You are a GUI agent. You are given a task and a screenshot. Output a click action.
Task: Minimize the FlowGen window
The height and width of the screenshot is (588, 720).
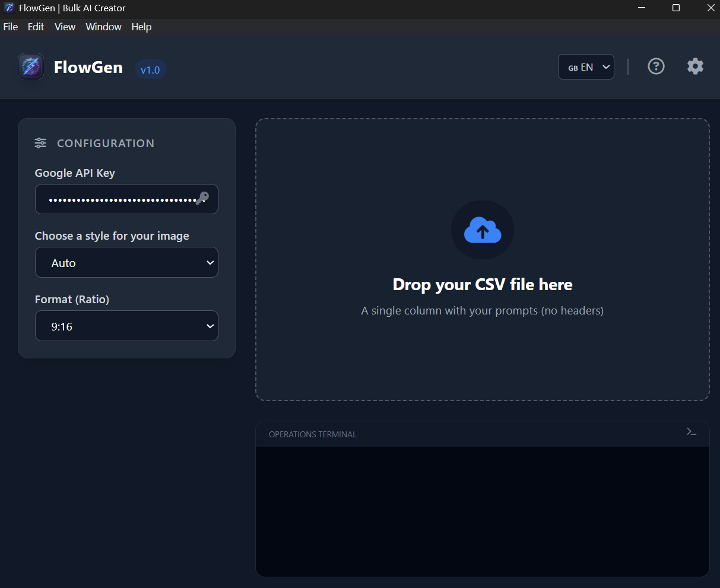(642, 8)
